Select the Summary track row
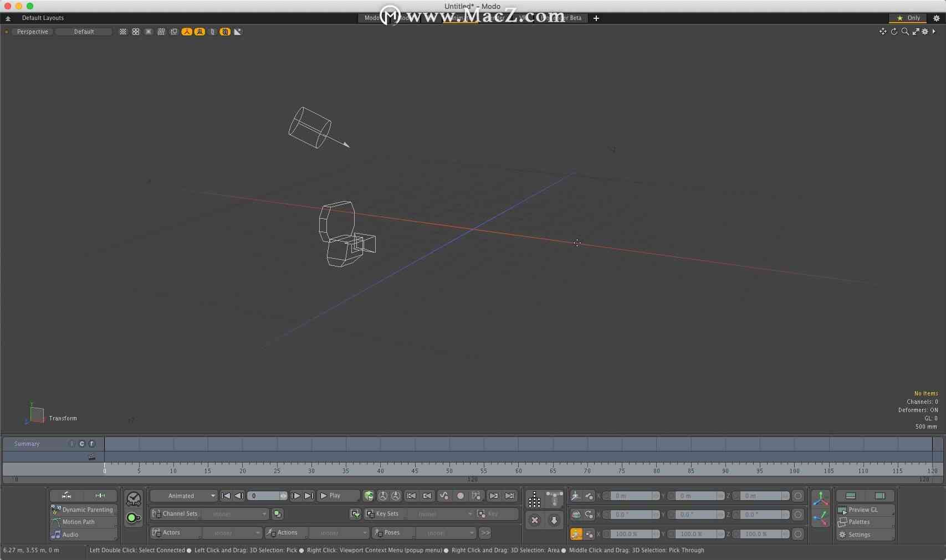Viewport: 946px width, 560px height. pos(53,444)
